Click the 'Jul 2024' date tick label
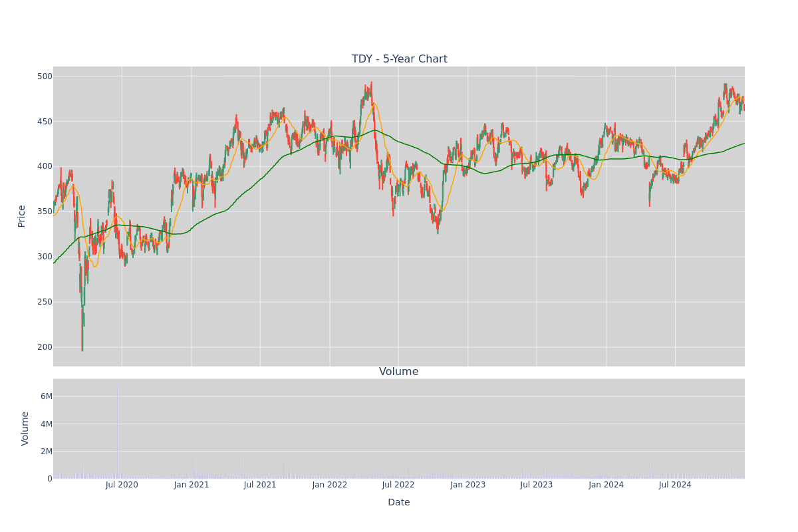 [x=675, y=485]
